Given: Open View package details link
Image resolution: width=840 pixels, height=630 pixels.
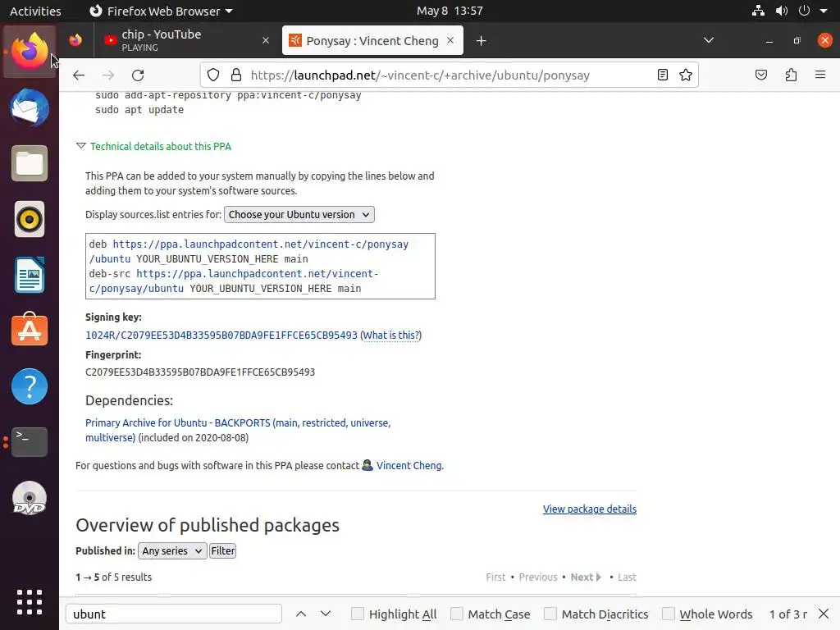Looking at the screenshot, I should tap(589, 509).
